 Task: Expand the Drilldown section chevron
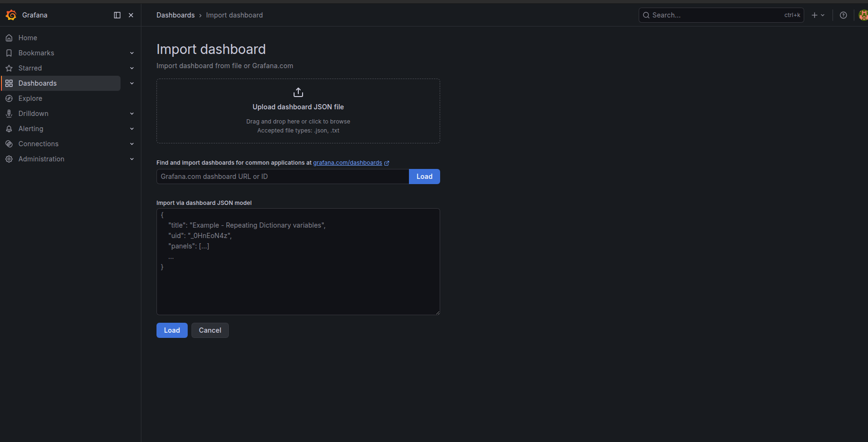point(132,114)
